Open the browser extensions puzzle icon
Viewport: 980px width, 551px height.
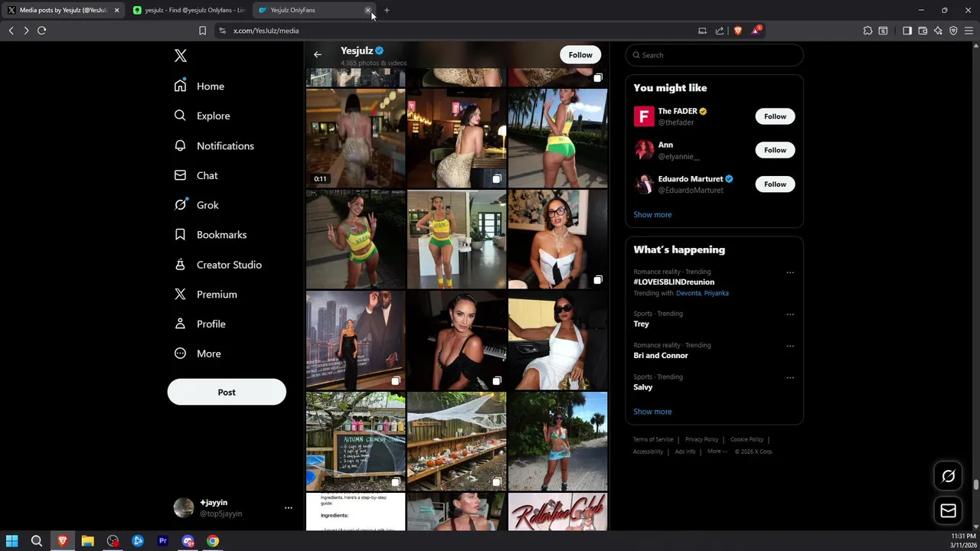click(x=867, y=31)
